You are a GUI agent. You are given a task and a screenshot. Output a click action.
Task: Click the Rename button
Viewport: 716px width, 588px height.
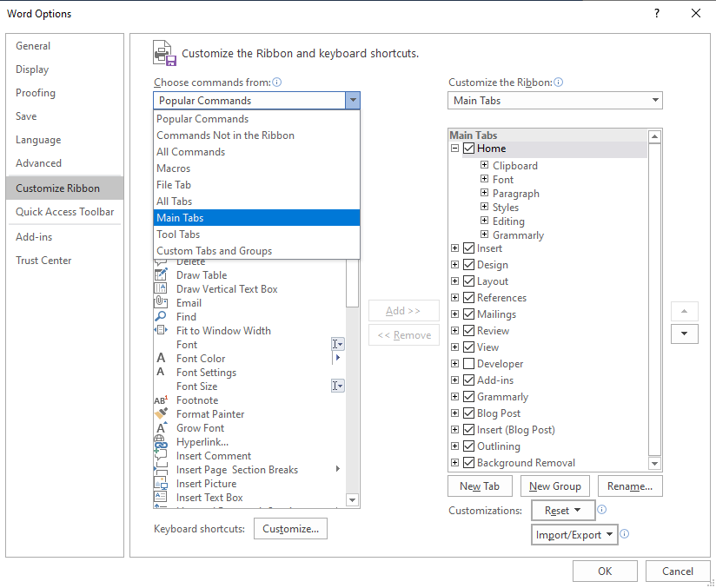[630, 486]
